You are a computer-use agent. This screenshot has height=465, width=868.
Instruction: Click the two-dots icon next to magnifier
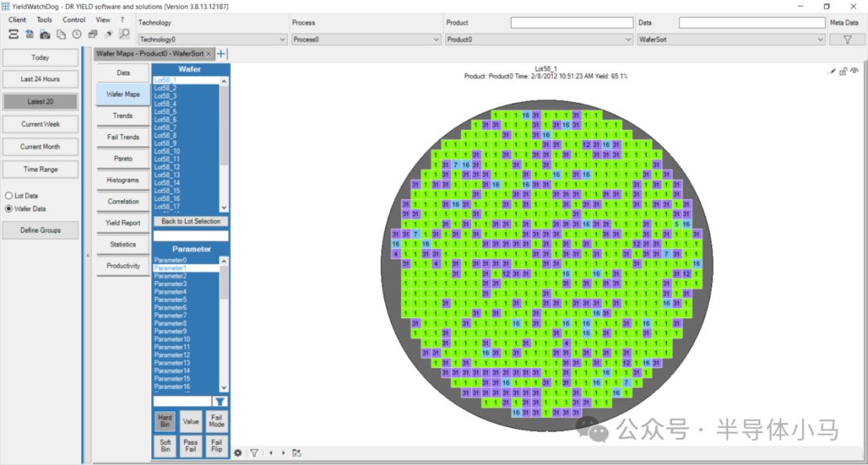tap(108, 35)
